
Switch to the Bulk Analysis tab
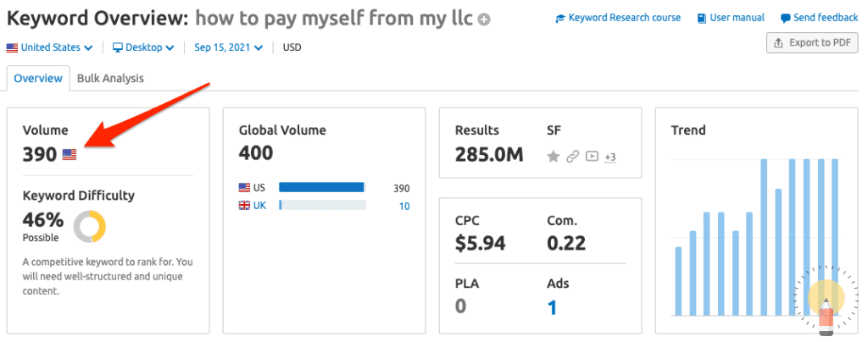[110, 78]
